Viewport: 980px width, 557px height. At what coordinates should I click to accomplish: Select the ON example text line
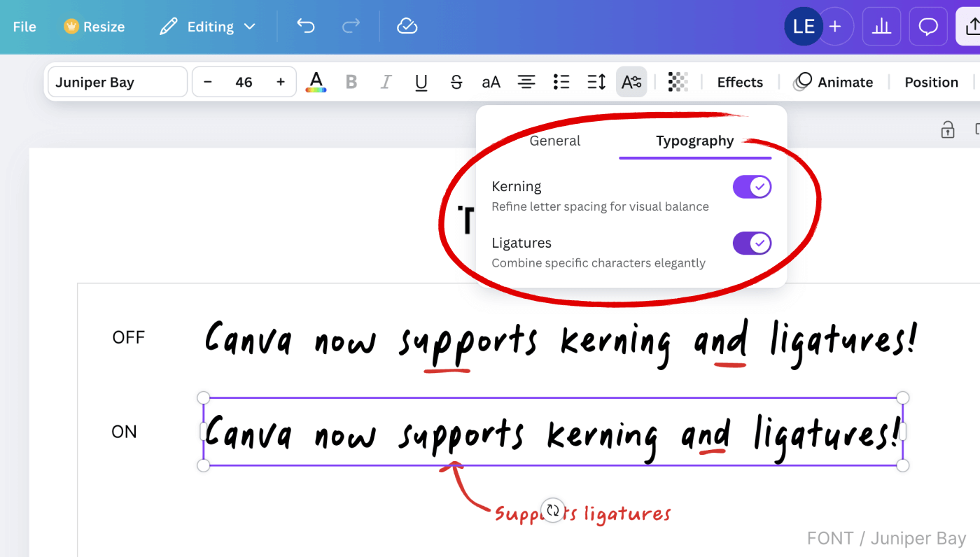tap(553, 432)
